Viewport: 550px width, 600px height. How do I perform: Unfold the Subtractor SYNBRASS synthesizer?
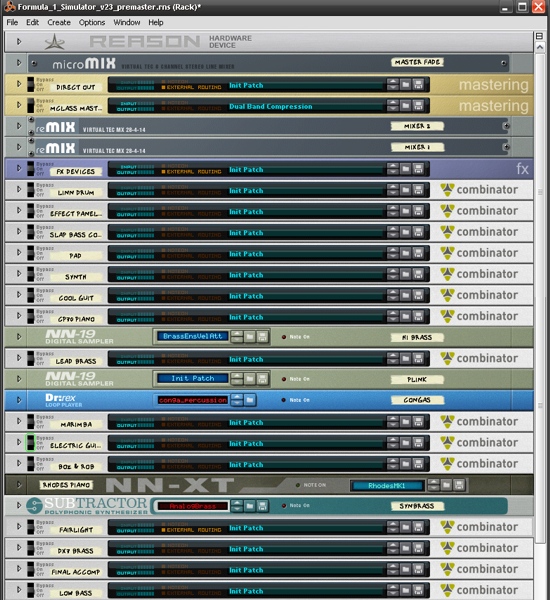19,505
